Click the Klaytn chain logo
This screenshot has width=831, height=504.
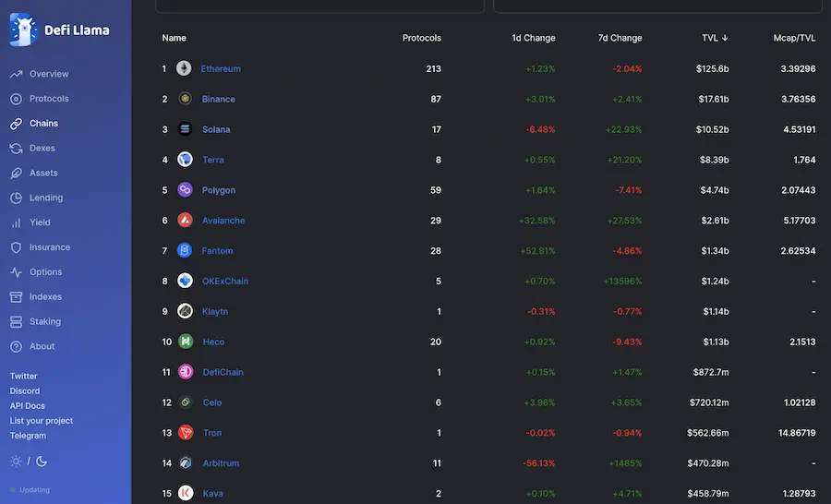coord(185,311)
